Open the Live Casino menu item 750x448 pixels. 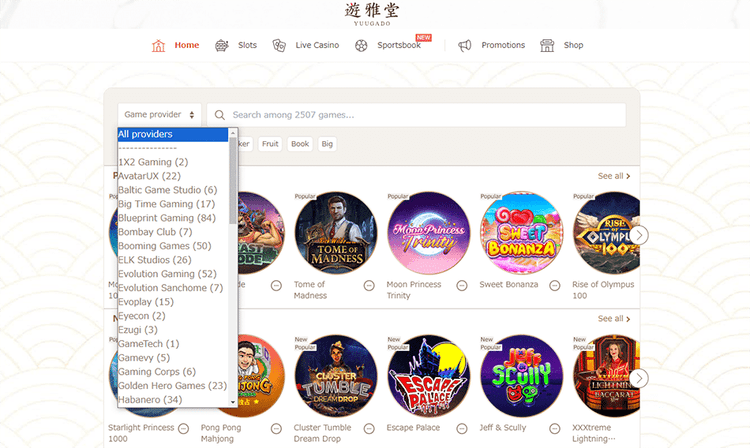point(317,45)
